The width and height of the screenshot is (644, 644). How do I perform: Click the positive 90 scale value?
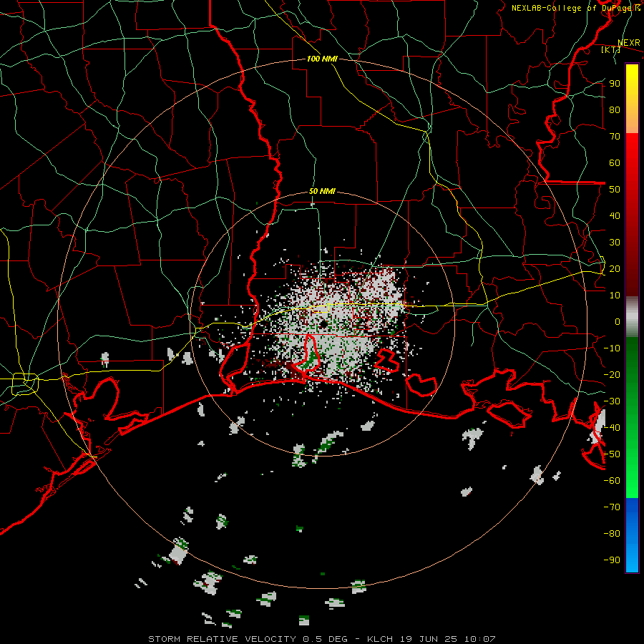(615, 84)
